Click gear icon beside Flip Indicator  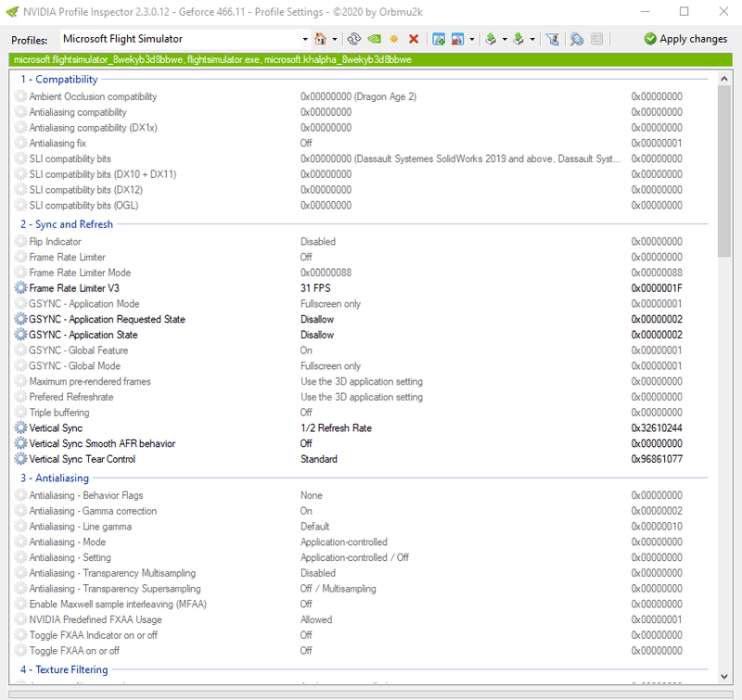[20, 242]
